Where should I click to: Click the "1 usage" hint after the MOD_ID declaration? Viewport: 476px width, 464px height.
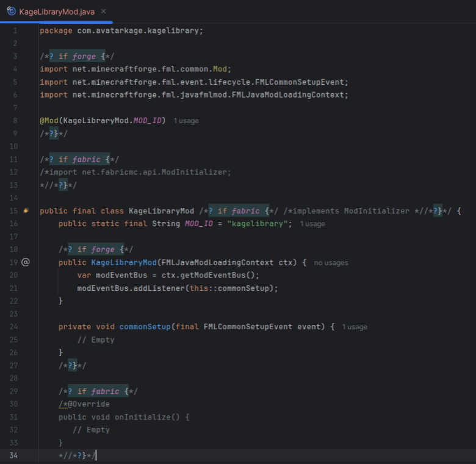point(312,224)
